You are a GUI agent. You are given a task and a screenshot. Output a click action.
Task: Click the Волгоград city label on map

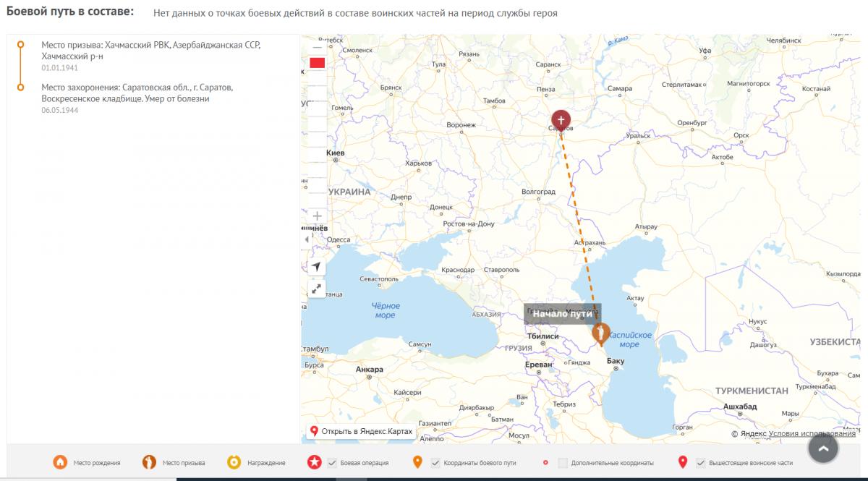(538, 192)
